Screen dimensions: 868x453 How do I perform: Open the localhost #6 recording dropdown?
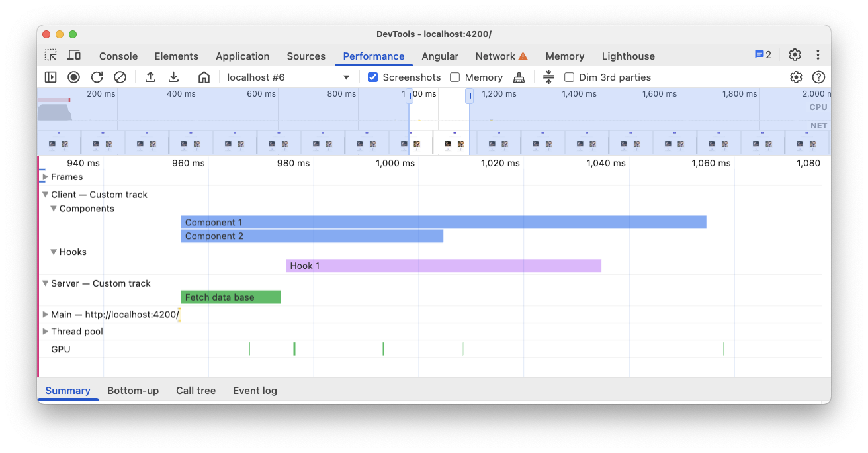coord(346,77)
